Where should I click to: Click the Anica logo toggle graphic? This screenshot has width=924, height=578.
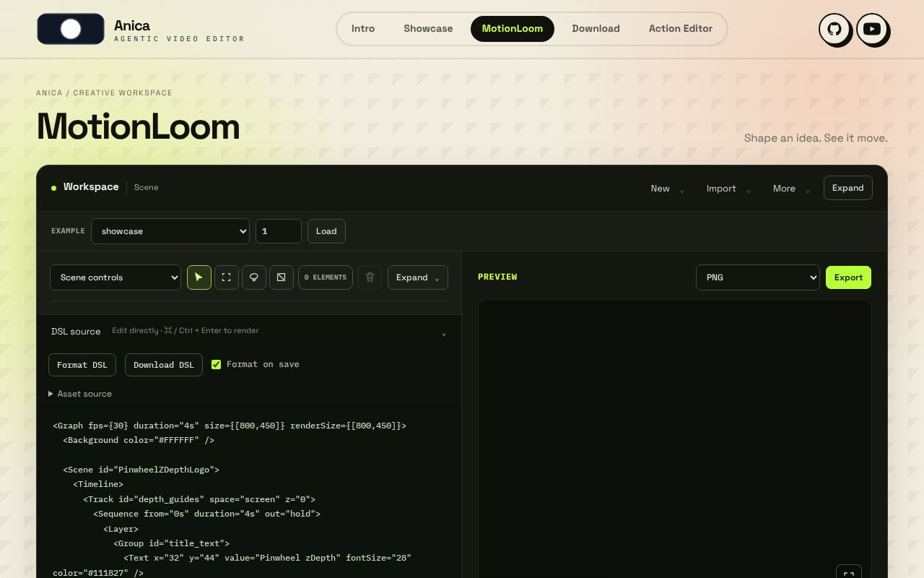tap(71, 29)
